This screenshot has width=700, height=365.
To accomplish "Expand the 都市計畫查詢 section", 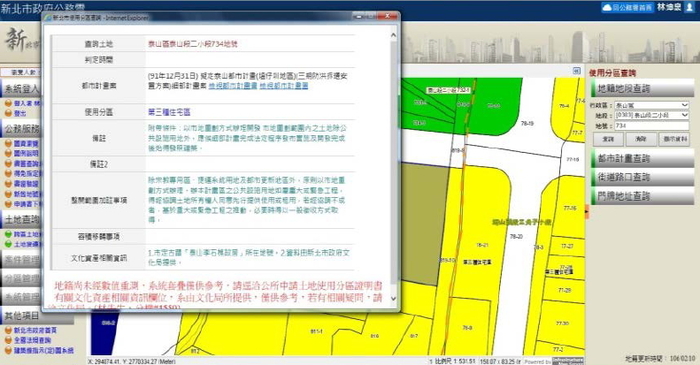I will click(x=642, y=158).
